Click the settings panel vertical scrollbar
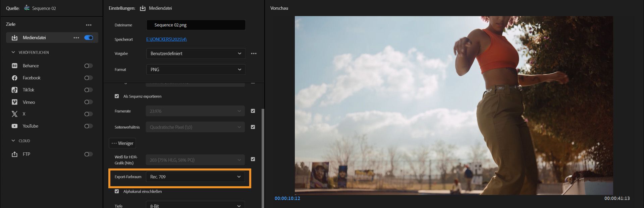This screenshot has height=208, width=644. pos(263,157)
